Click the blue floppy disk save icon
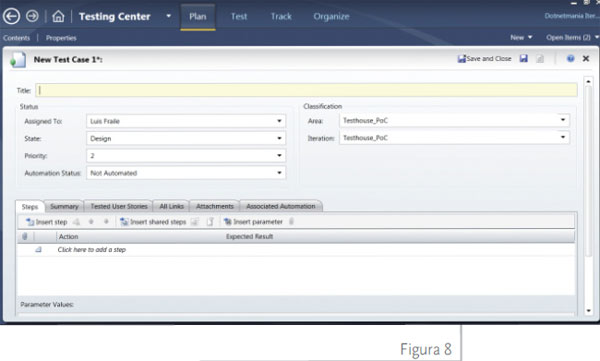The width and height of the screenshot is (600, 361). pyautogui.click(x=523, y=59)
